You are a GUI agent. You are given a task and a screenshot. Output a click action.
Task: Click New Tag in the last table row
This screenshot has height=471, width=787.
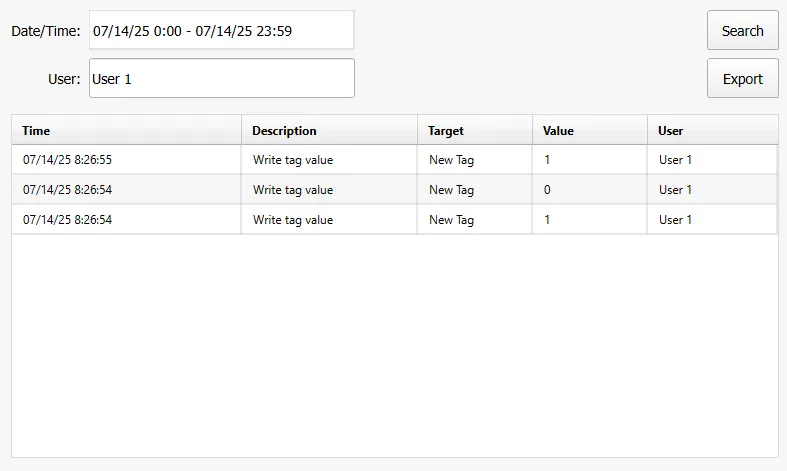click(451, 220)
